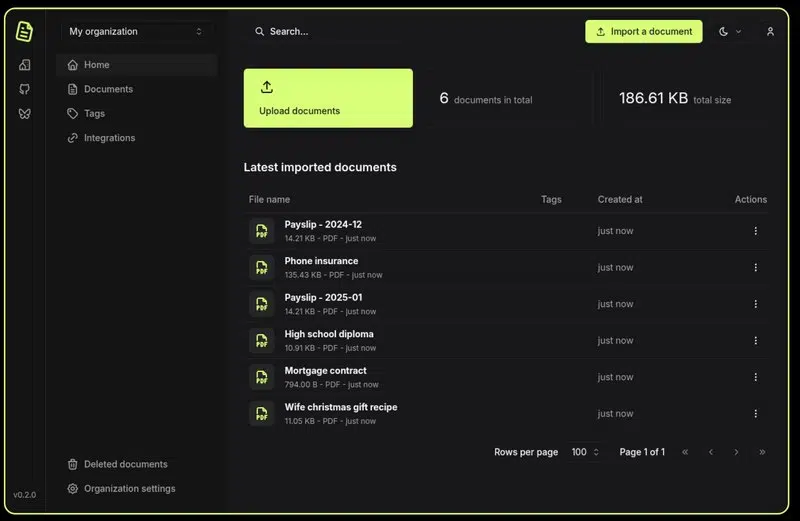Open the Phone insurance document
This screenshot has width=800, height=521.
click(321, 261)
